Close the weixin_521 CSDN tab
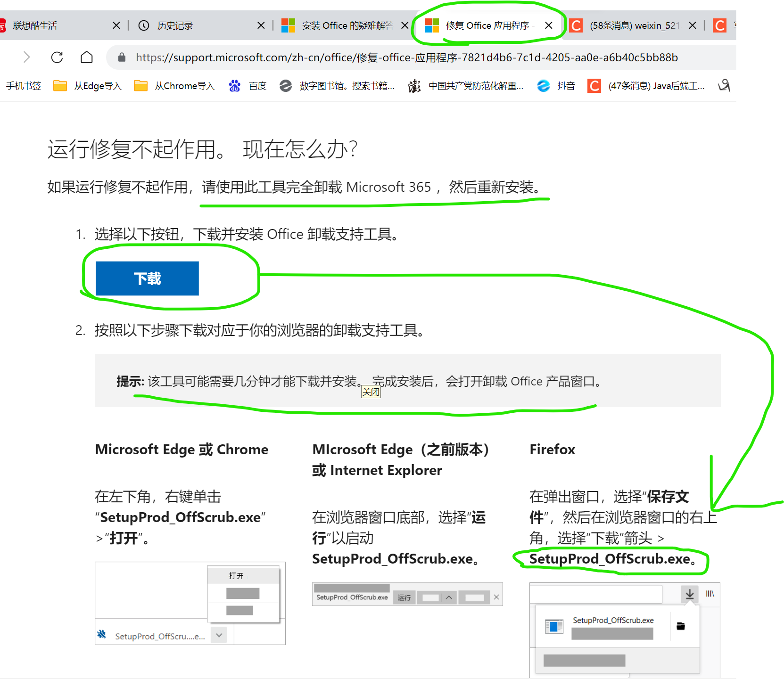The width and height of the screenshot is (784, 679). [x=692, y=25]
